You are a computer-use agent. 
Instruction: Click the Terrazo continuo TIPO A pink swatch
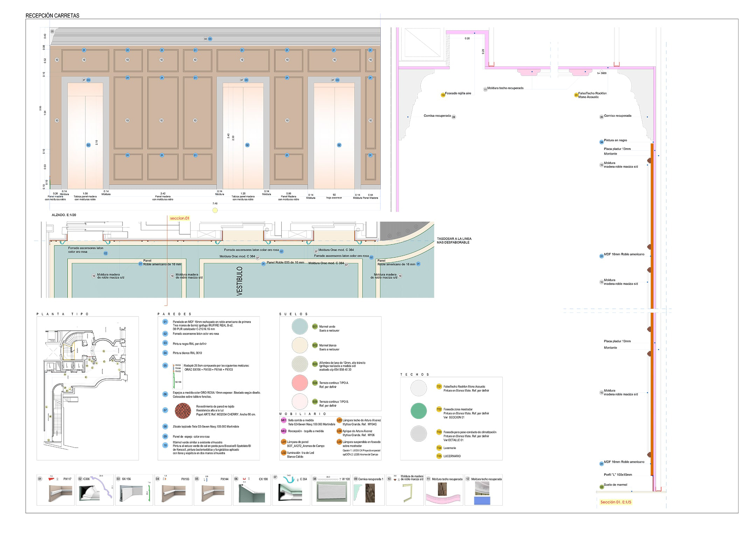[300, 383]
